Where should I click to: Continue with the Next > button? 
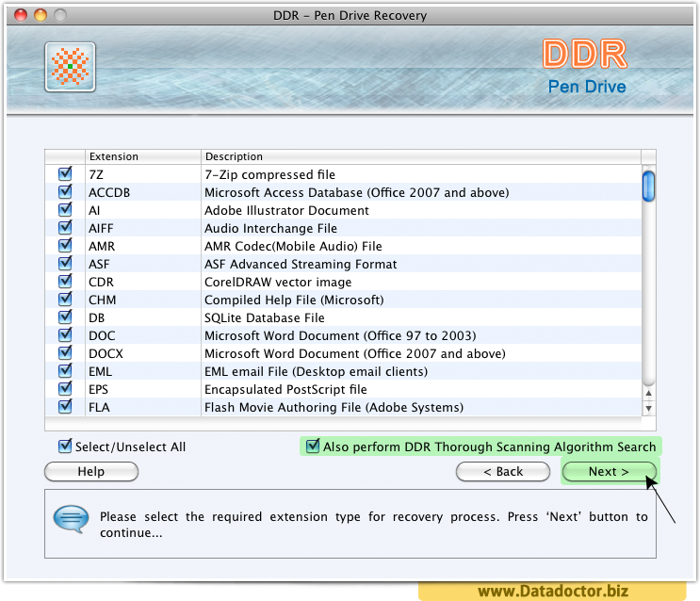[609, 472]
